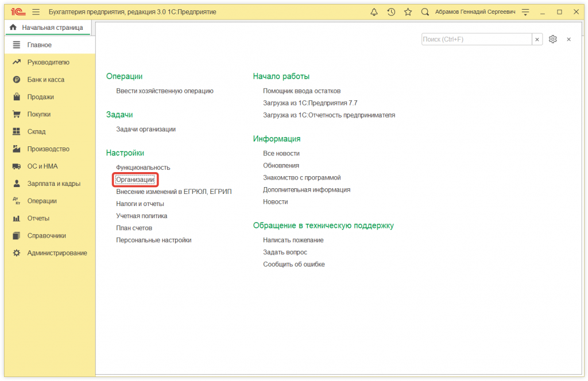Click the global search magnifier icon
This screenshot has width=588, height=381.
425,11
